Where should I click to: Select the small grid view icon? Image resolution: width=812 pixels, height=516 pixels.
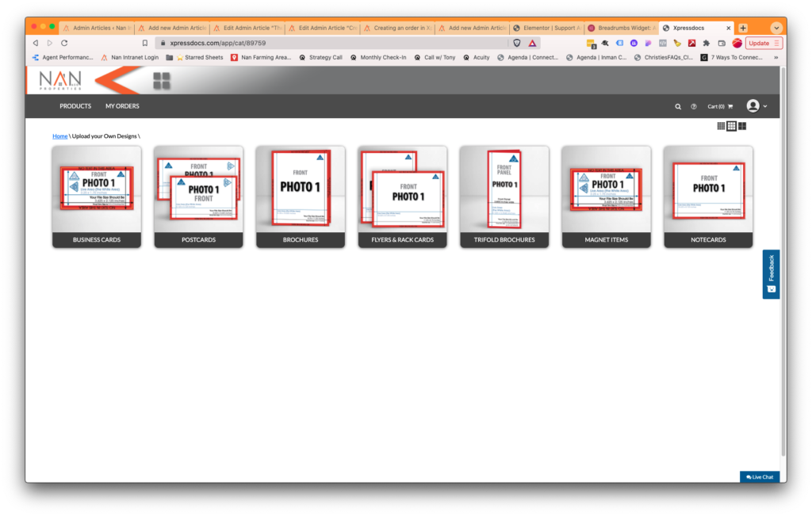[720, 126]
